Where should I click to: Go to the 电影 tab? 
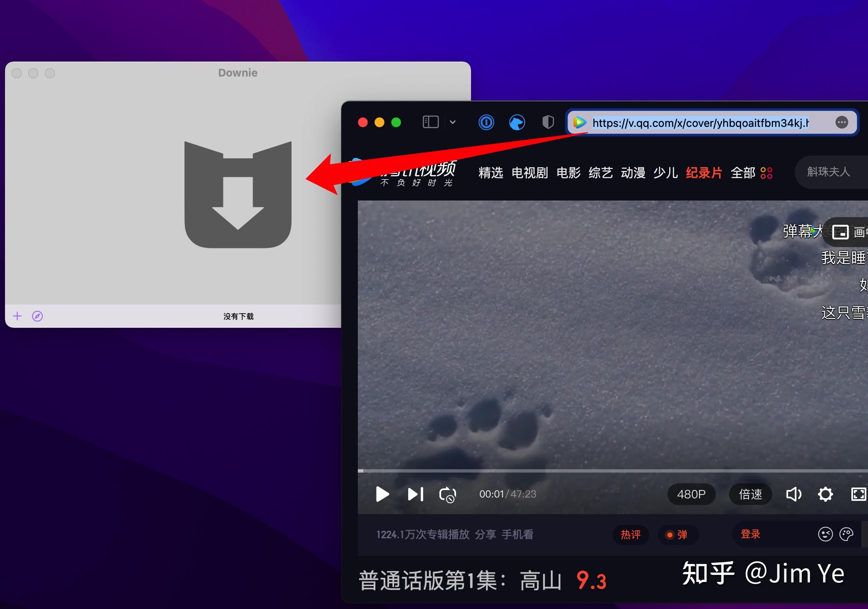pos(568,173)
